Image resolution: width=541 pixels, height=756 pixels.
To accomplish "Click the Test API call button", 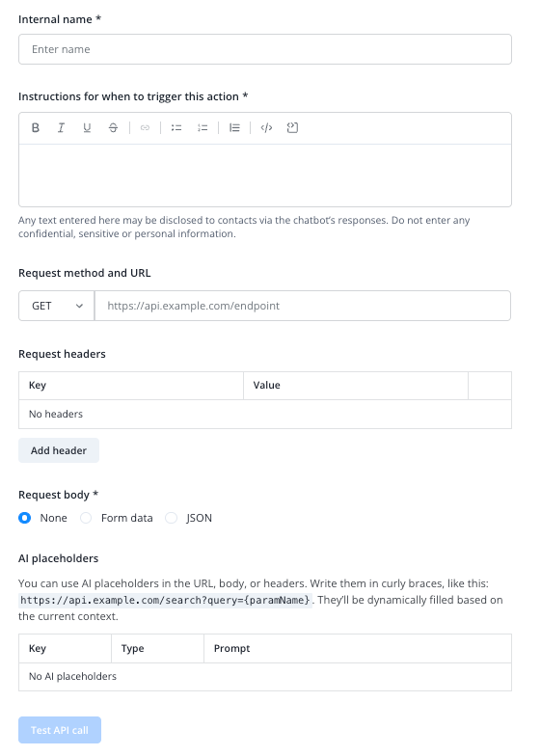I will pyautogui.click(x=60, y=730).
